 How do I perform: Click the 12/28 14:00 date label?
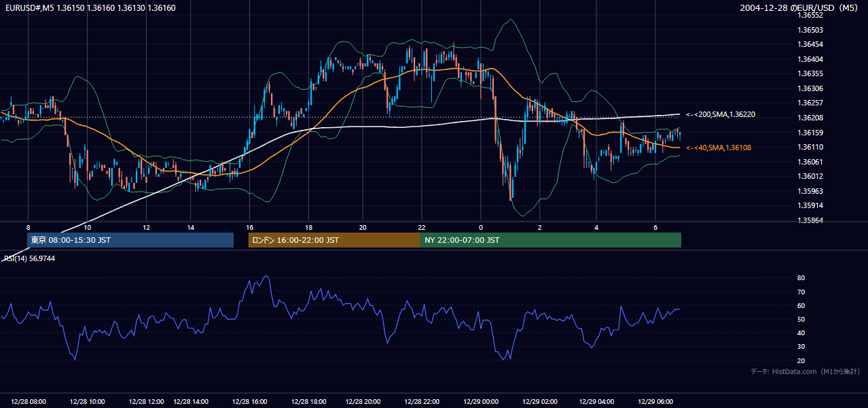tap(190, 401)
